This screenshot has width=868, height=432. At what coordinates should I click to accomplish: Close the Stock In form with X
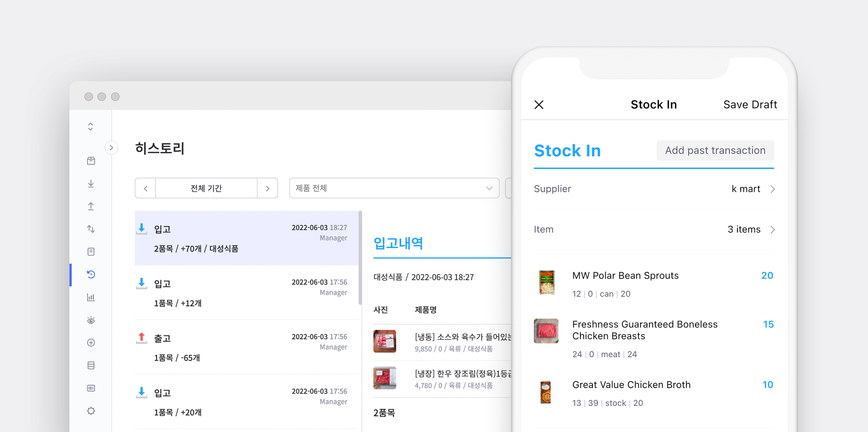[x=539, y=104]
